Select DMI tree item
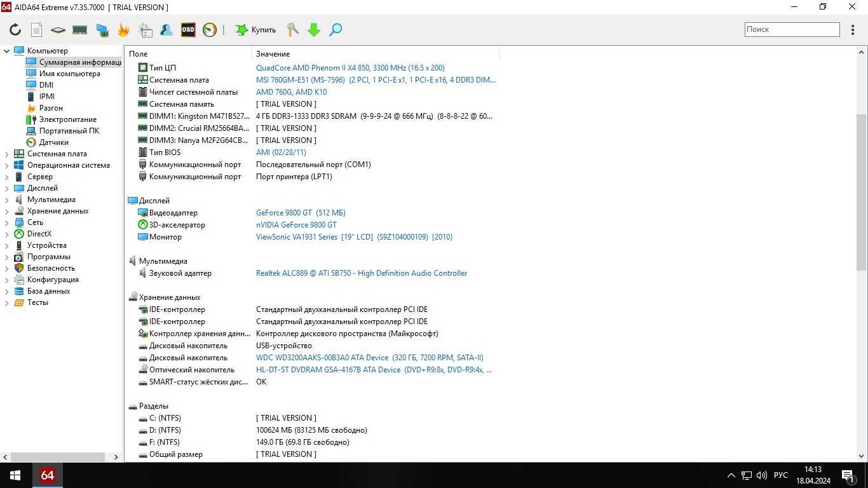Viewport: 868px width, 488px height. pos(40,85)
